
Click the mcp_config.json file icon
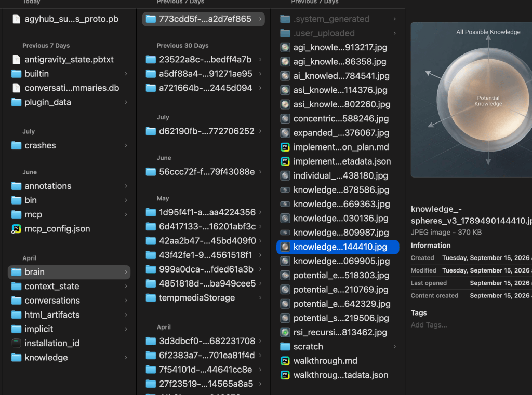(x=16, y=229)
